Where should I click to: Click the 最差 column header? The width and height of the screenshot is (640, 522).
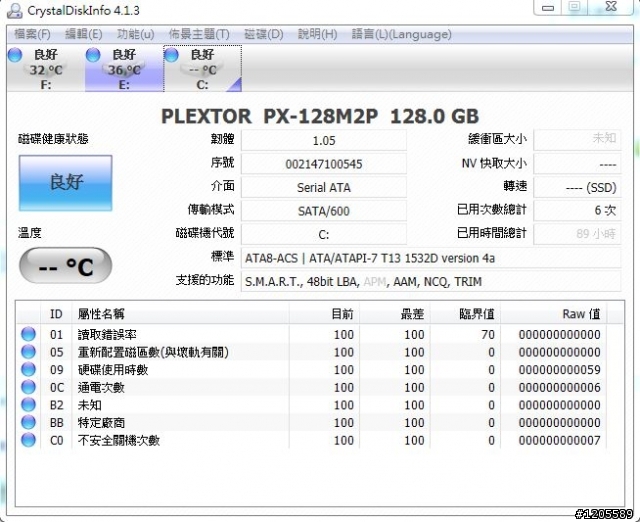tap(395, 313)
